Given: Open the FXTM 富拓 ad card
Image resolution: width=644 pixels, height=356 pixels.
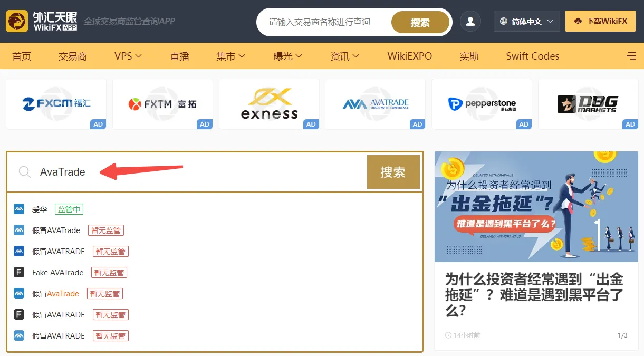Looking at the screenshot, I should coord(162,104).
